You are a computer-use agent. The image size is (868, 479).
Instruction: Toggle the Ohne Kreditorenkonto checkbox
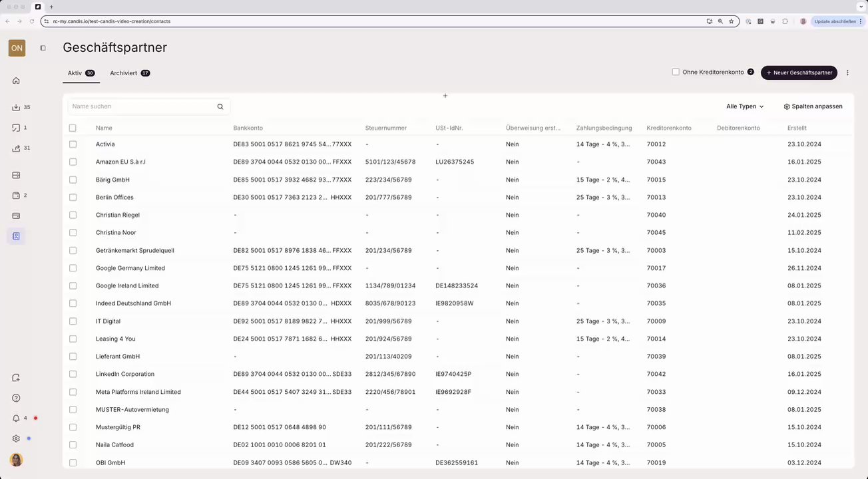coord(676,72)
